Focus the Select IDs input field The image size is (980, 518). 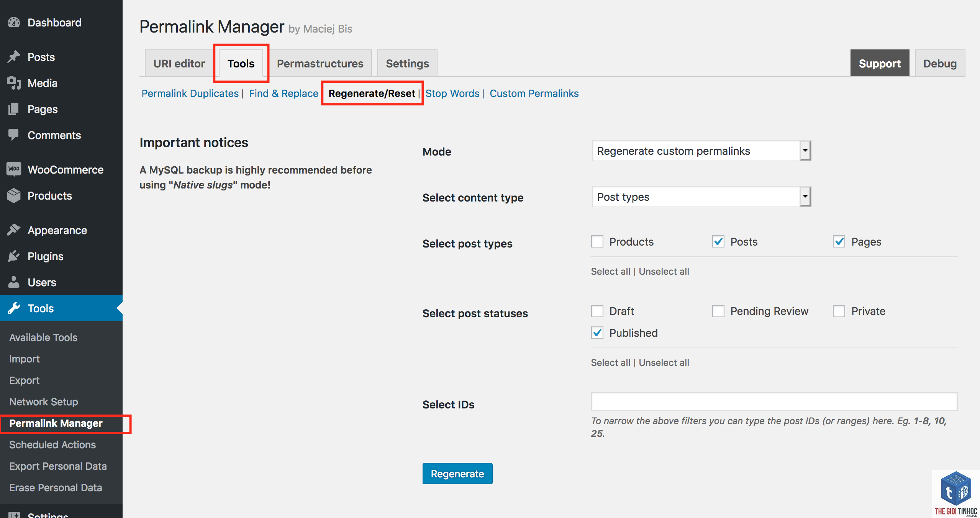click(x=774, y=402)
